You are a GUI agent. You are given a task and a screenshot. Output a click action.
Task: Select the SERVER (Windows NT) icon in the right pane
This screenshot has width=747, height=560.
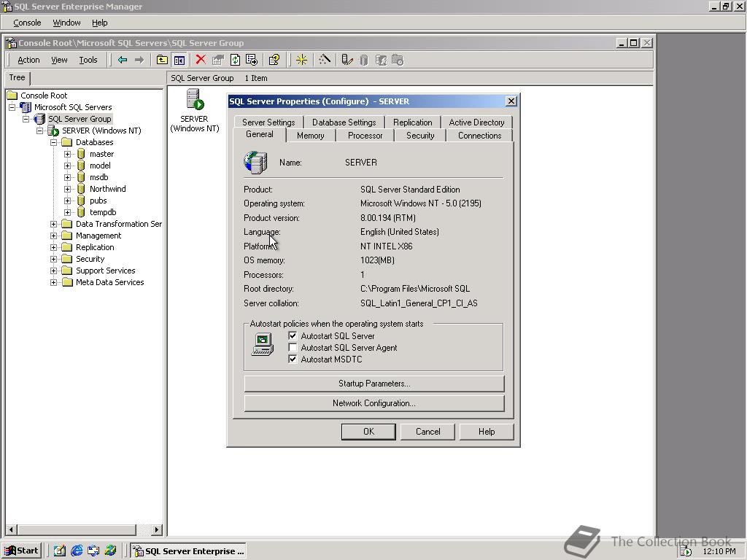[195, 99]
